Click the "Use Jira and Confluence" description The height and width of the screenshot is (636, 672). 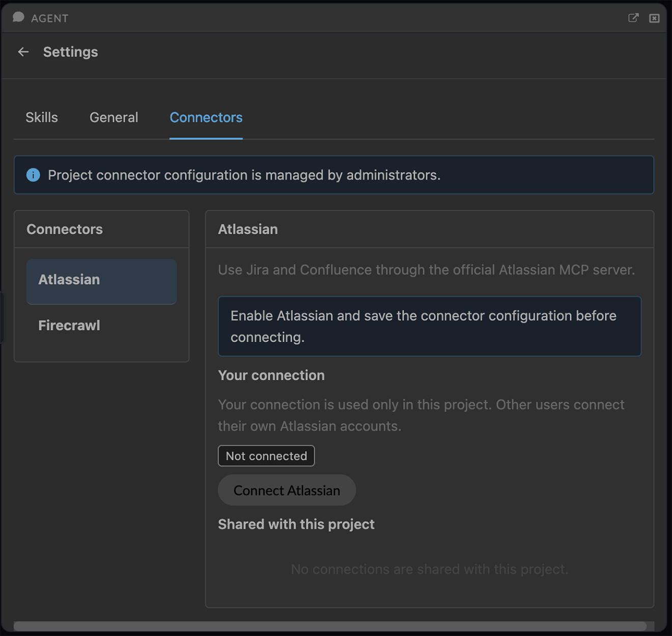coord(427,270)
